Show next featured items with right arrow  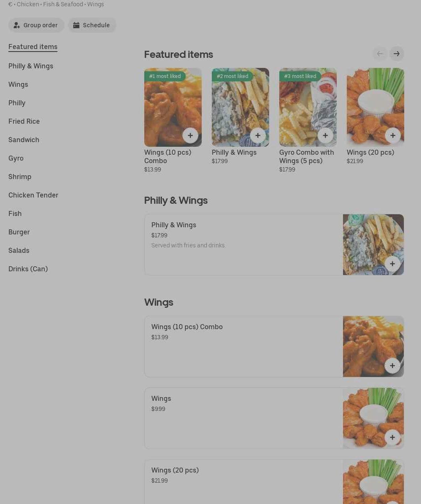[397, 54]
